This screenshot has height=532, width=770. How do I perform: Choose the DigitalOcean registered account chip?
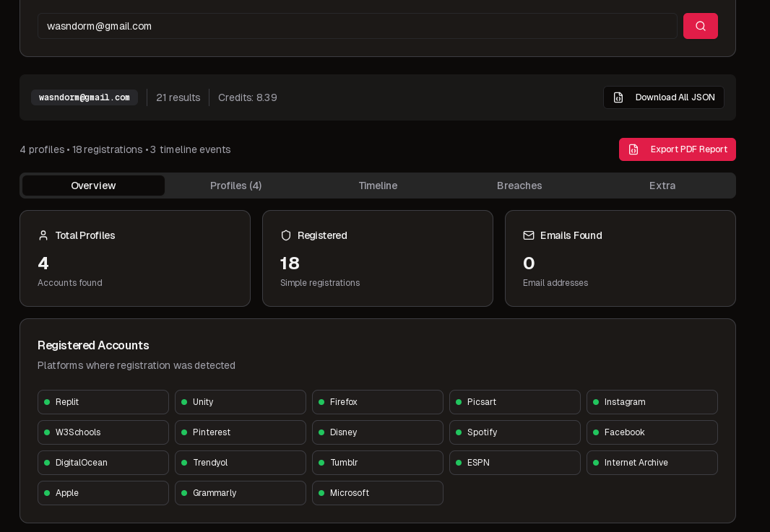tap(103, 463)
